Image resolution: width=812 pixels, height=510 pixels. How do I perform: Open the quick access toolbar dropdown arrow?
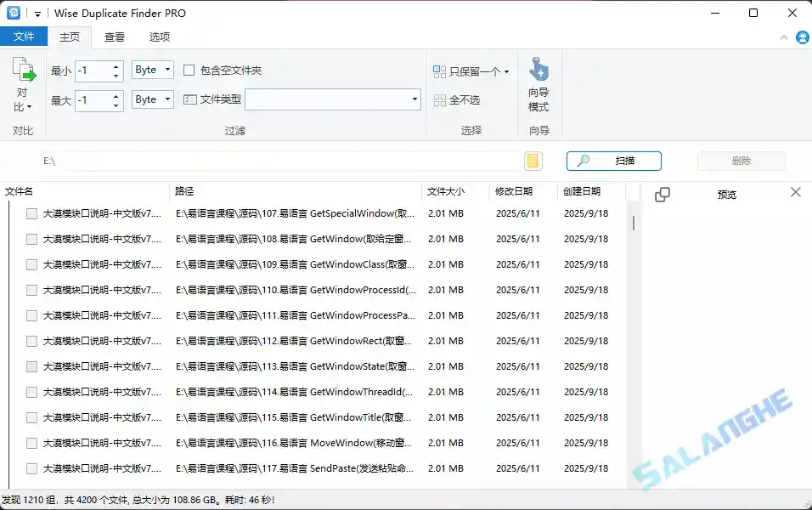(x=37, y=13)
